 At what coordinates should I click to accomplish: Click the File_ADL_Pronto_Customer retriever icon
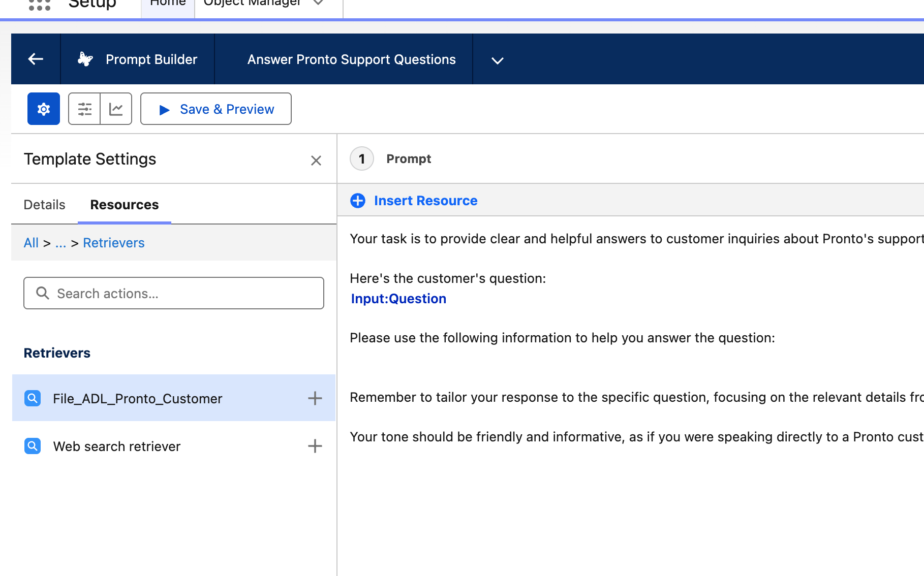(x=33, y=398)
